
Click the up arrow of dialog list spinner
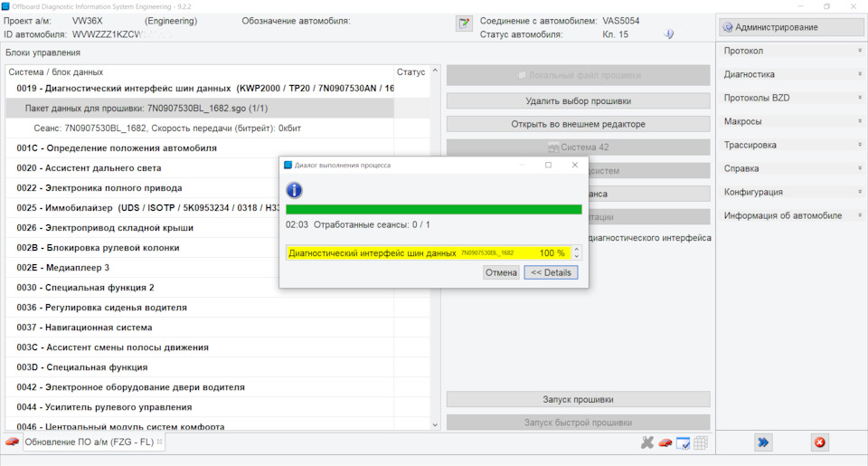[577, 249]
